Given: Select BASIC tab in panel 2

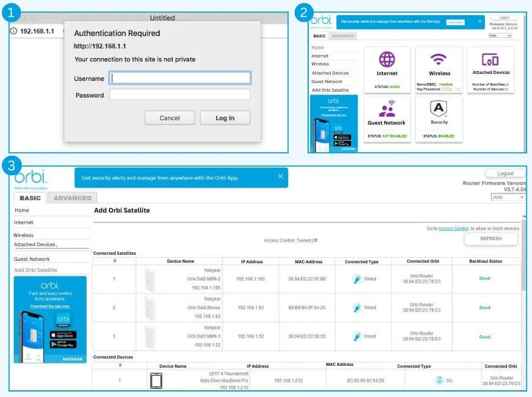Looking at the screenshot, I should point(319,36).
